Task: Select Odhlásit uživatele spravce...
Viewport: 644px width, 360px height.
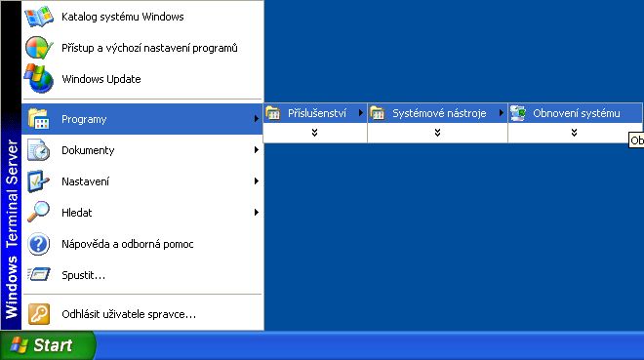Action: coord(142,314)
